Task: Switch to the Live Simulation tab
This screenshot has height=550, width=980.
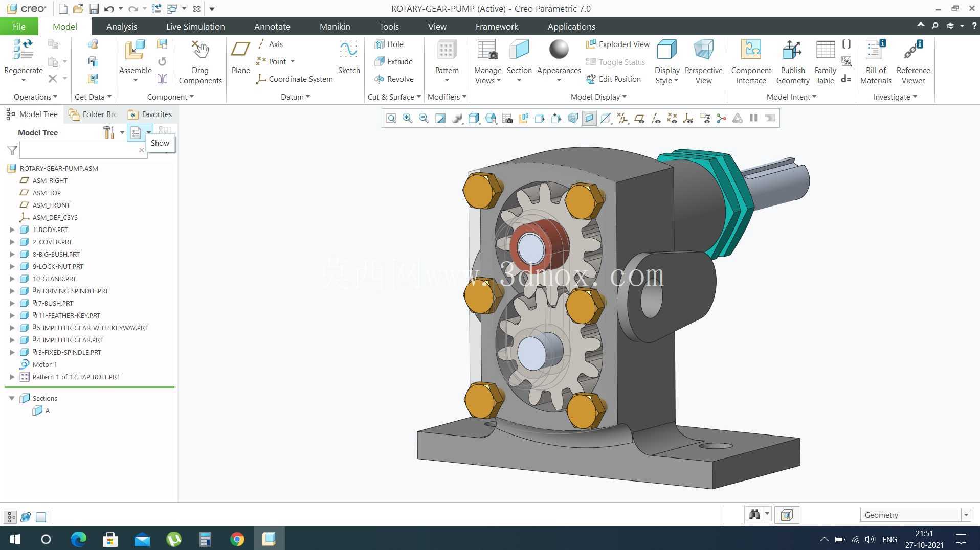Action: (x=195, y=27)
